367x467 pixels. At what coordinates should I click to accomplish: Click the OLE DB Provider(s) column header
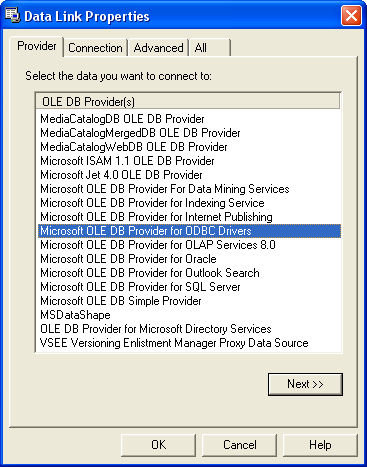188,101
